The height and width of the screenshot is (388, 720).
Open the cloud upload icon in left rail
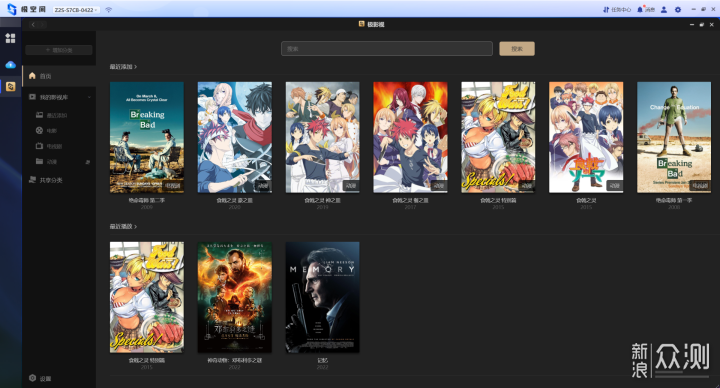(10, 65)
